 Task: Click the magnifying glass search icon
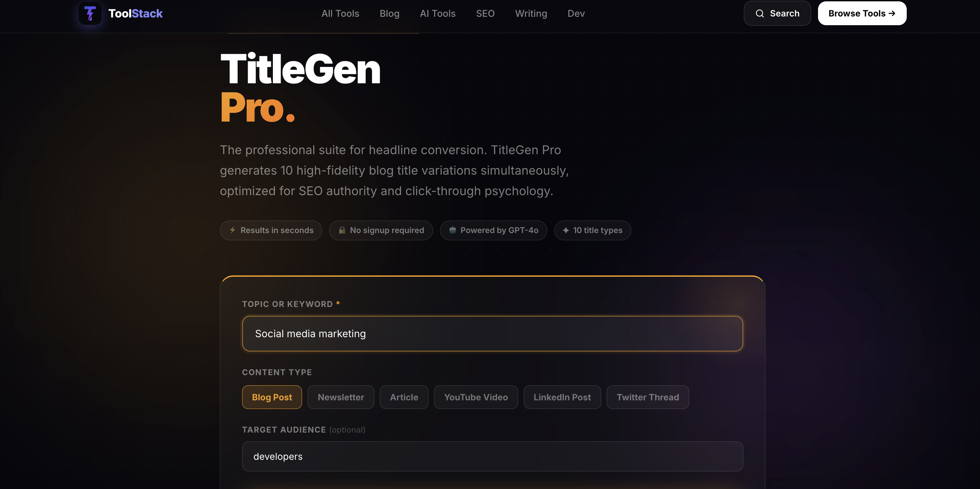click(760, 13)
